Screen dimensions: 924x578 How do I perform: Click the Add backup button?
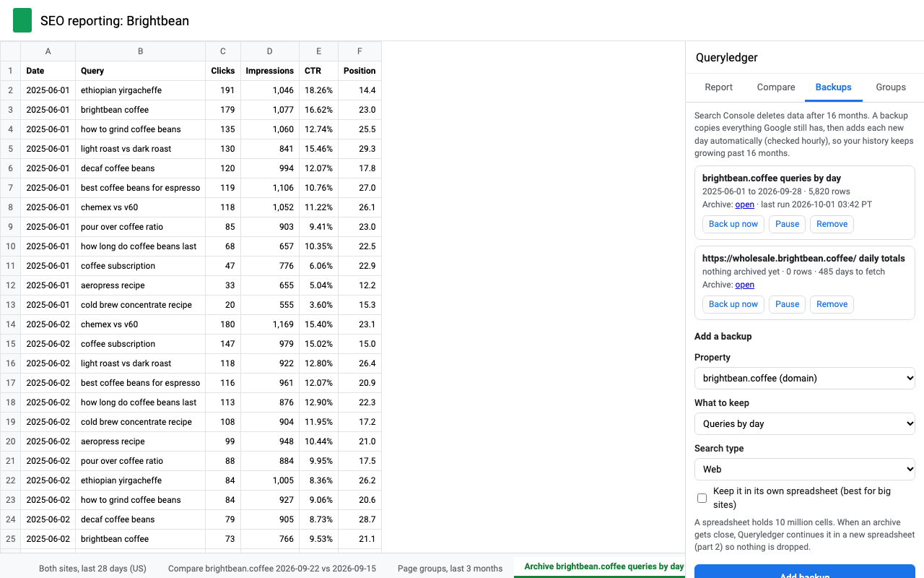pos(804,571)
